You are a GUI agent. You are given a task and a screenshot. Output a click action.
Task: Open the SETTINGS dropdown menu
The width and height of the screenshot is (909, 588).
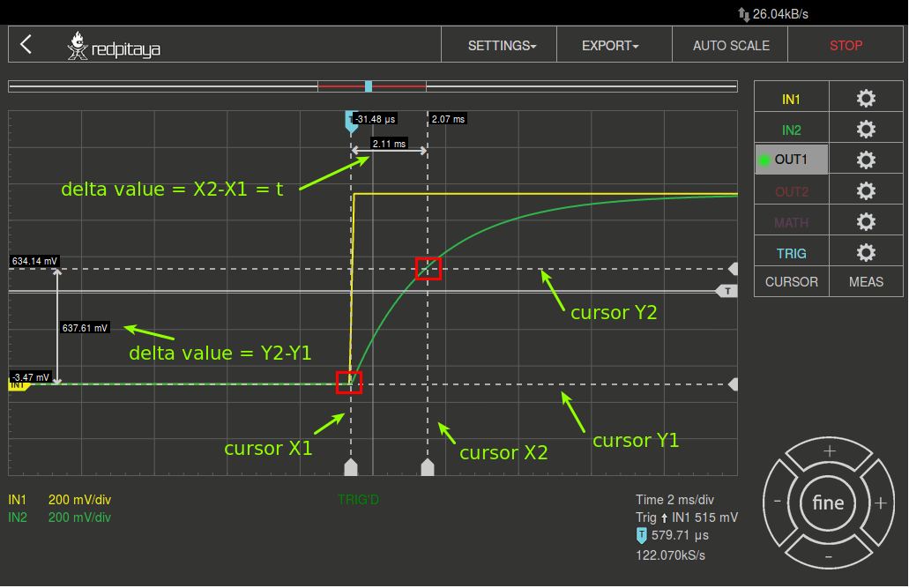[x=502, y=45]
